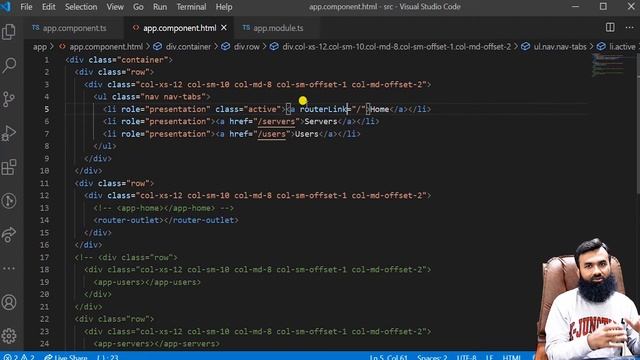This screenshot has width=640, height=360.
Task: Open the Help menu
Action: [224, 7]
